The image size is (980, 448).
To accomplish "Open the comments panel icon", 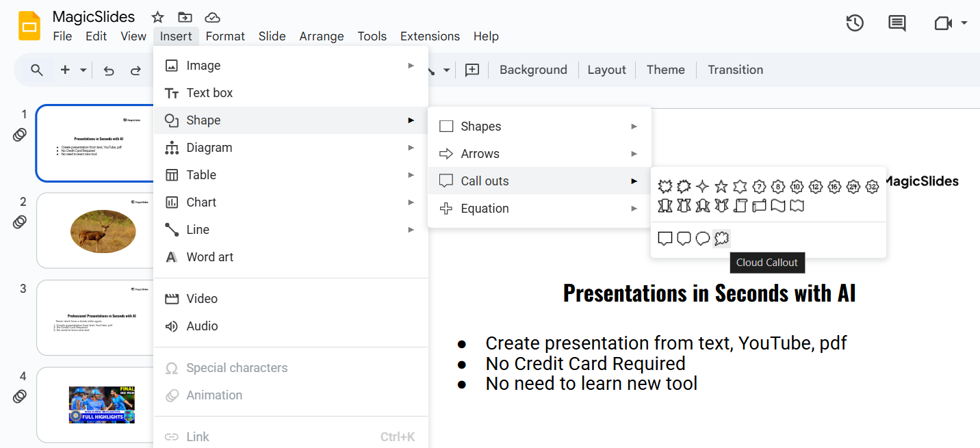I will [897, 23].
